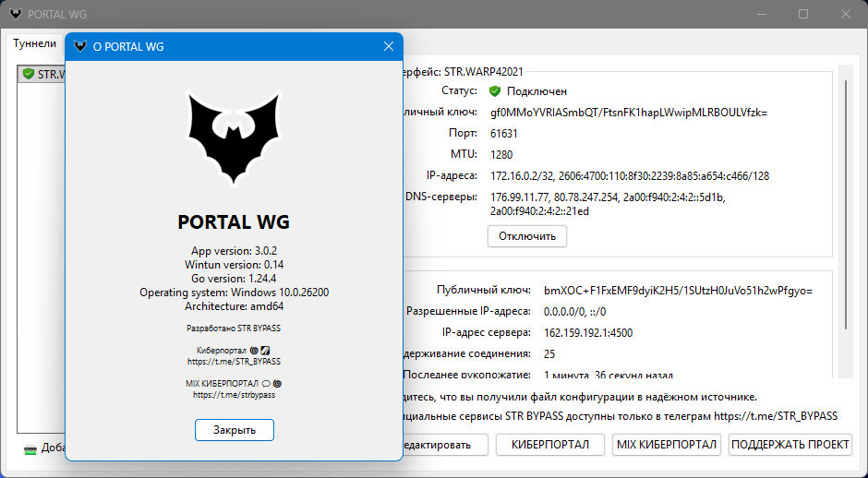Viewport: 868px width, 478px height.
Task: Click the ПОДДЕРЖАТЬ ПРОЕКТ button
Action: tap(790, 445)
